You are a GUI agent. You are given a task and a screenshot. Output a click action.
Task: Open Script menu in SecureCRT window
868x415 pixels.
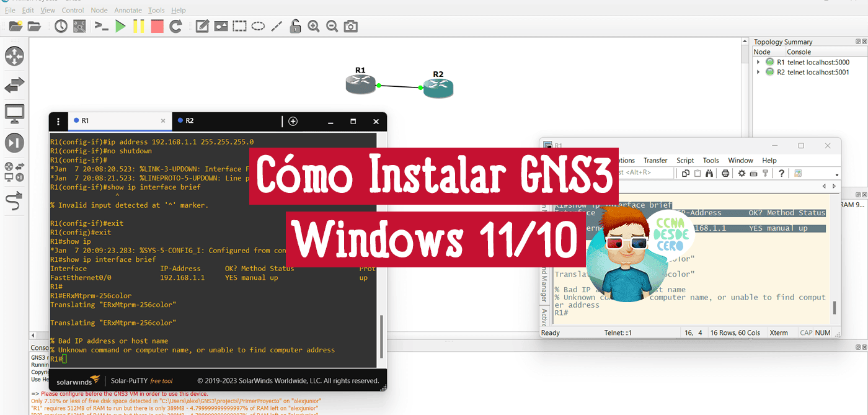tap(685, 160)
